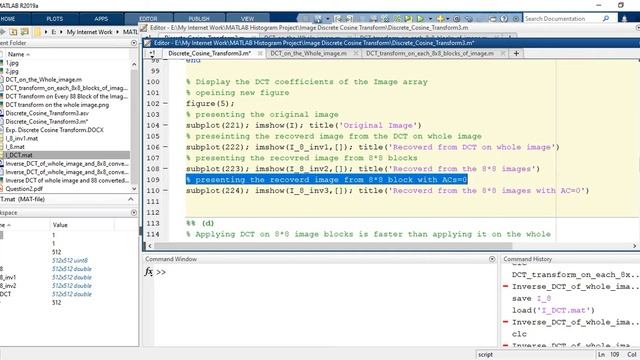This screenshot has width=640, height=360.
Task: Switch to HOME ribbon tab
Action: click(8, 19)
